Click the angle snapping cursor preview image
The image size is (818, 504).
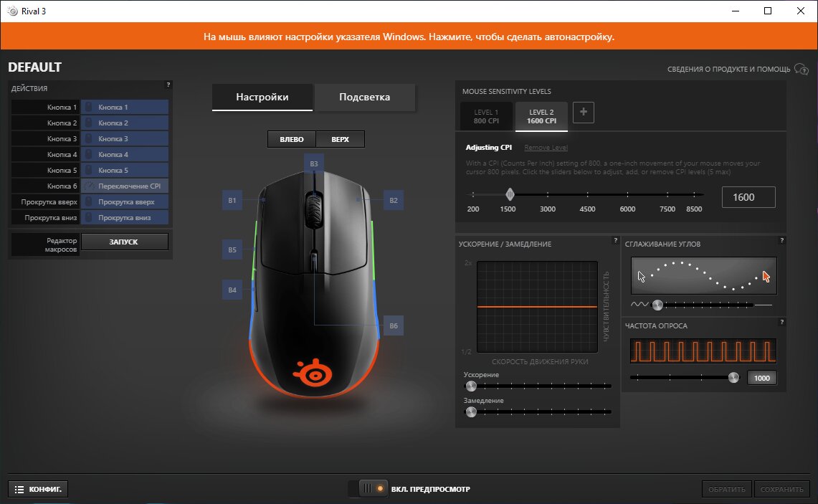(704, 275)
